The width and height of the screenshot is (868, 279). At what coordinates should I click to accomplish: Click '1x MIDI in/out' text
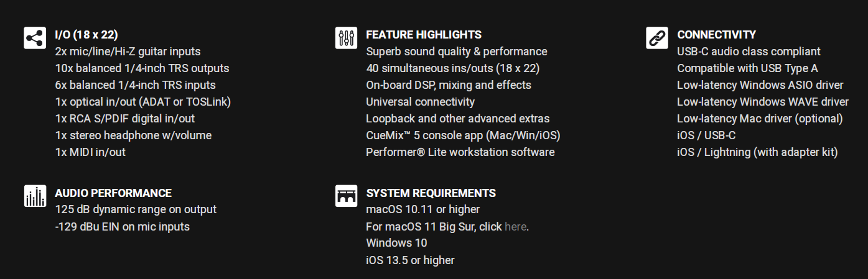click(90, 152)
